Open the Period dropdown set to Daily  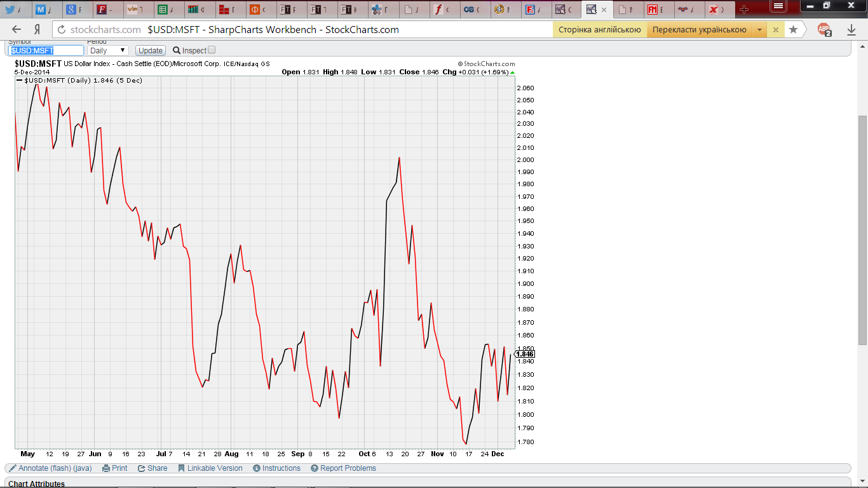[x=108, y=50]
